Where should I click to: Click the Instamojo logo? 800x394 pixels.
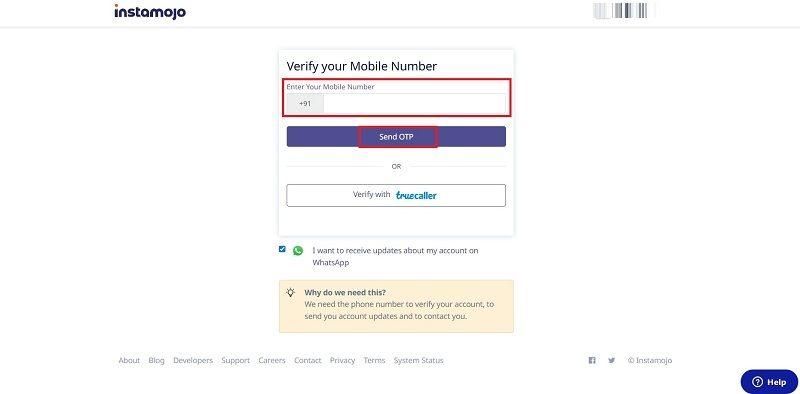tap(149, 11)
